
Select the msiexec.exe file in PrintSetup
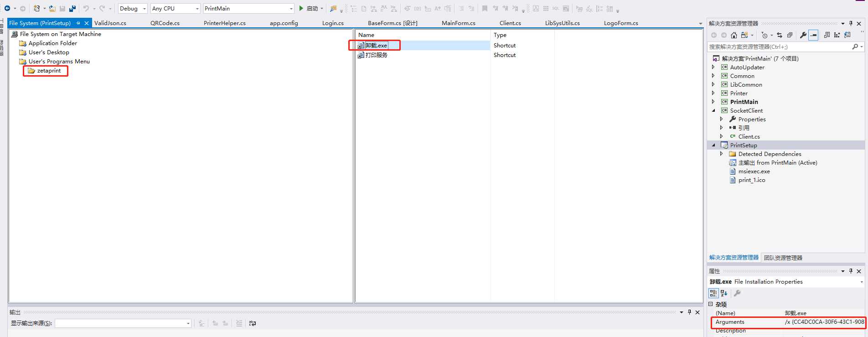pyautogui.click(x=754, y=171)
